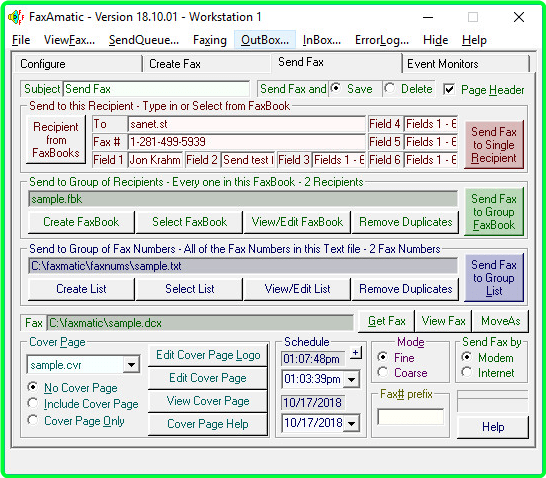This screenshot has height=478, width=546.
Task: Click the Fax # field 1-281-499-5939
Action: pyautogui.click(x=247, y=142)
